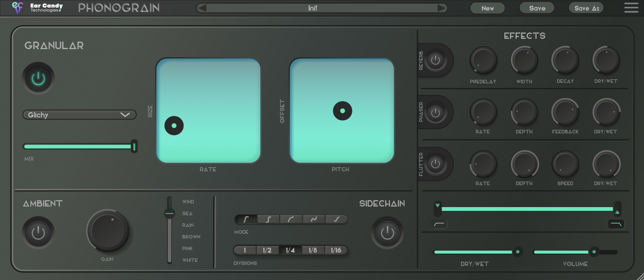
Task: Select the RAIN ambient noise type
Action: 188,225
